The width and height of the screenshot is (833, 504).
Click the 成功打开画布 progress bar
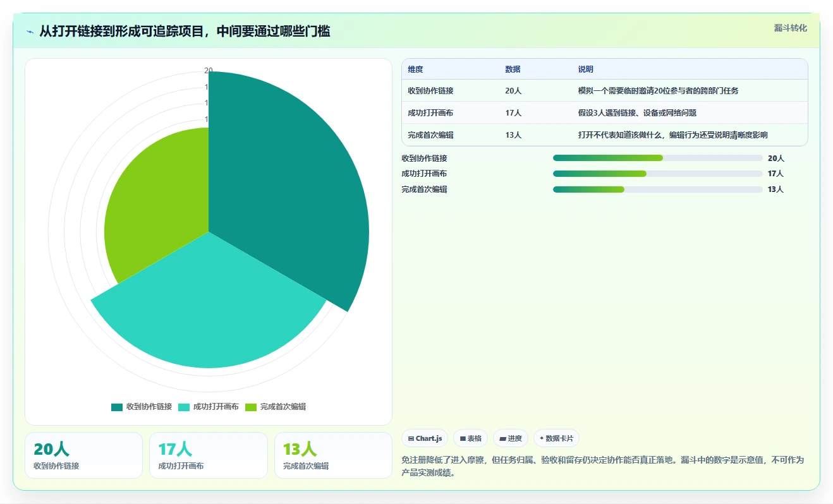coord(657,174)
